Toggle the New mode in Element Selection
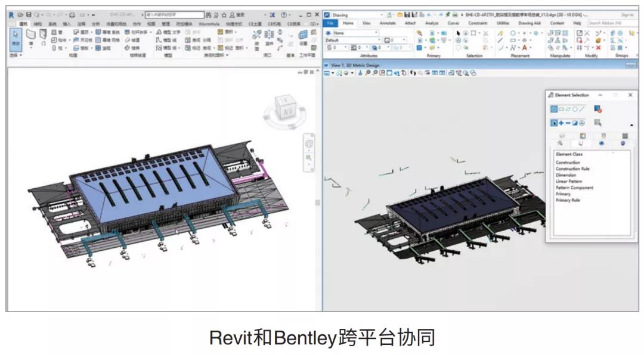Image resolution: width=644 pixels, height=355 pixels. click(x=554, y=123)
